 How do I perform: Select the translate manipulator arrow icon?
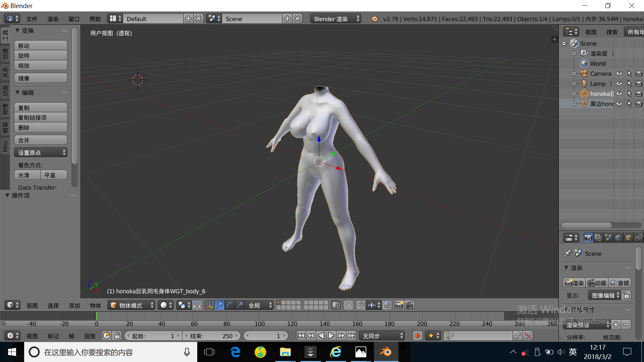tap(219, 305)
